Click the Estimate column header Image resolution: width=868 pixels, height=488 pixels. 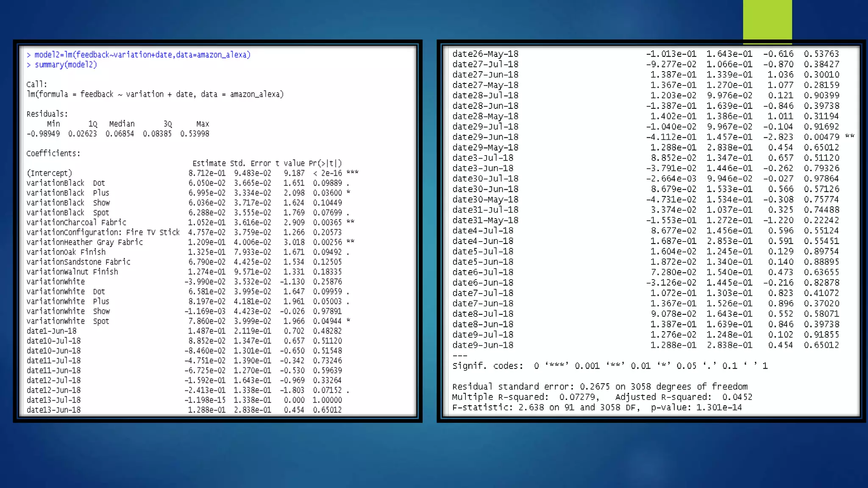[209, 164]
